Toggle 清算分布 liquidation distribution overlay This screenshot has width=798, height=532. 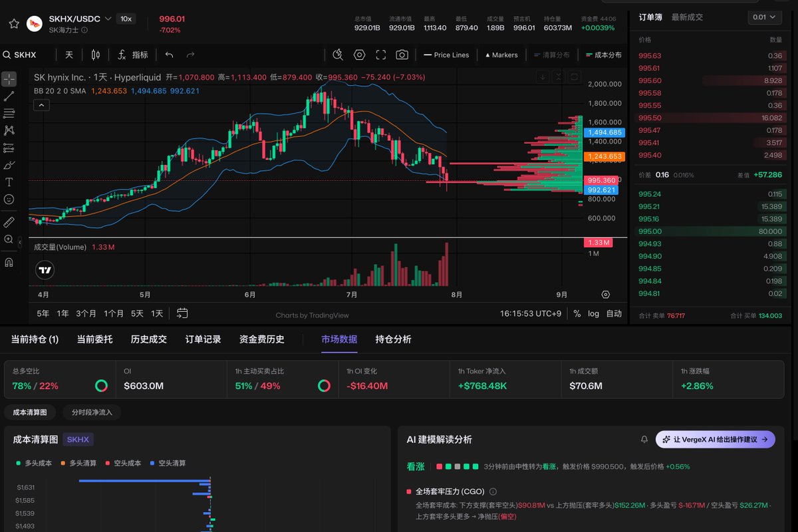click(x=552, y=55)
